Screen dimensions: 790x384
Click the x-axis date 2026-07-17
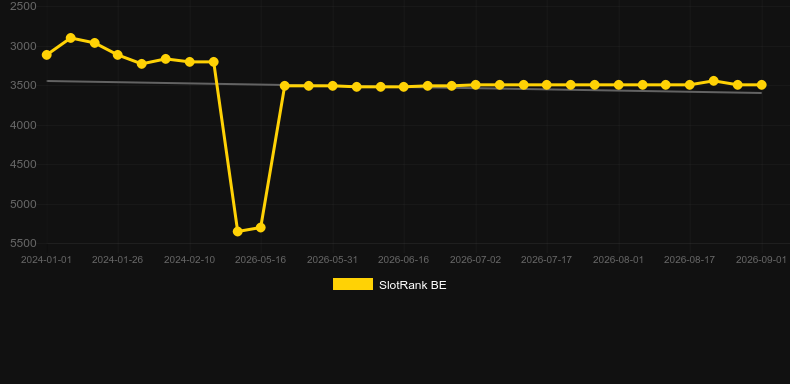pyautogui.click(x=547, y=260)
